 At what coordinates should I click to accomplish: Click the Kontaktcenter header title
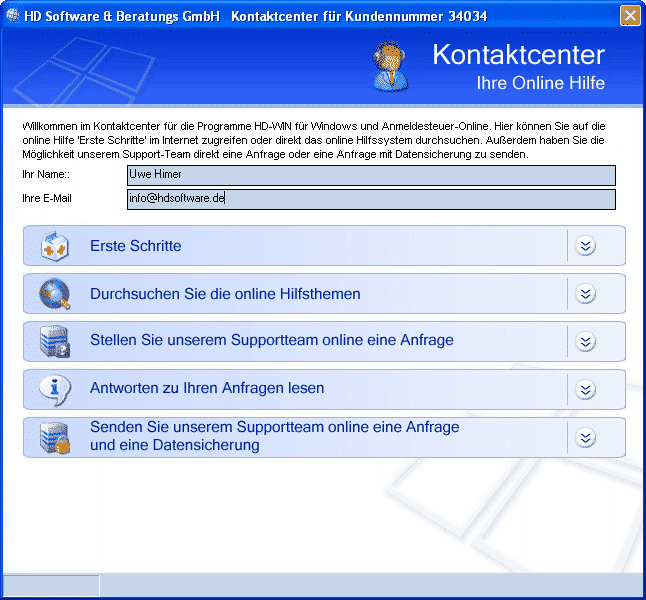click(x=519, y=55)
